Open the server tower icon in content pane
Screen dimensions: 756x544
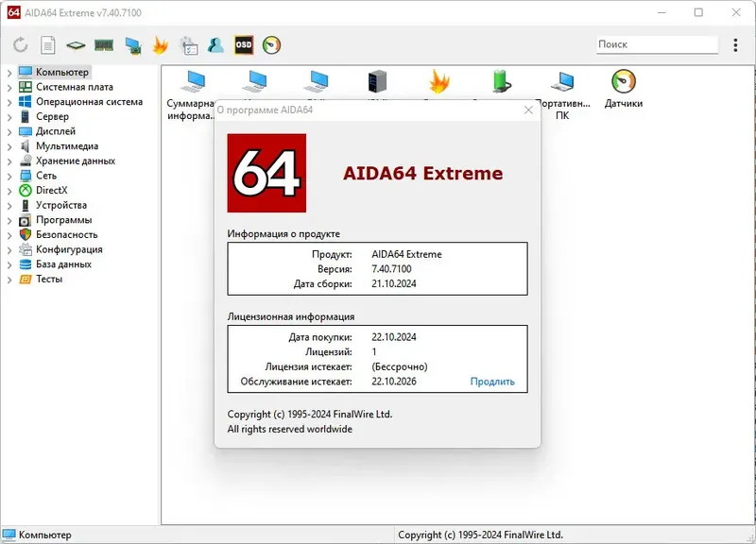pos(377,81)
